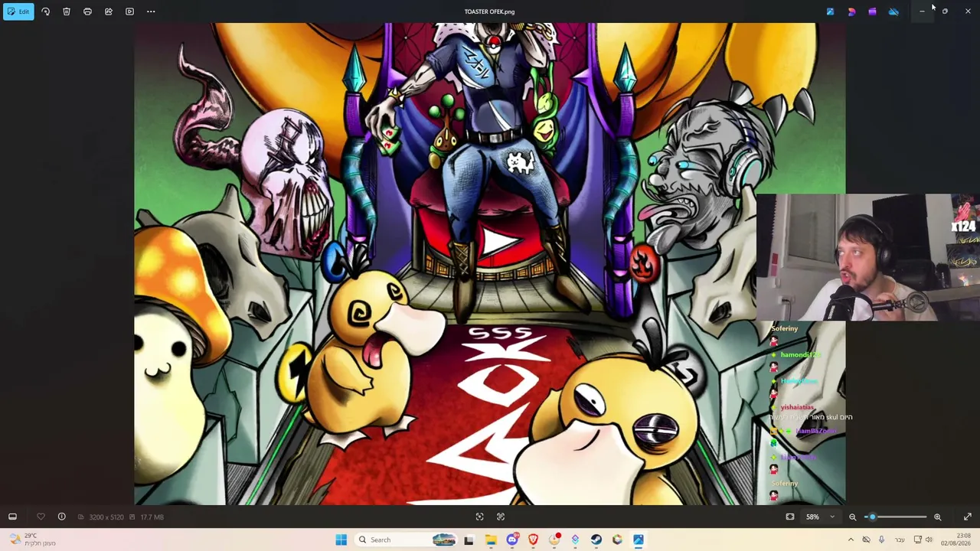This screenshot has height=551, width=980.
Task: Show file info with the info icon
Action: 62,517
